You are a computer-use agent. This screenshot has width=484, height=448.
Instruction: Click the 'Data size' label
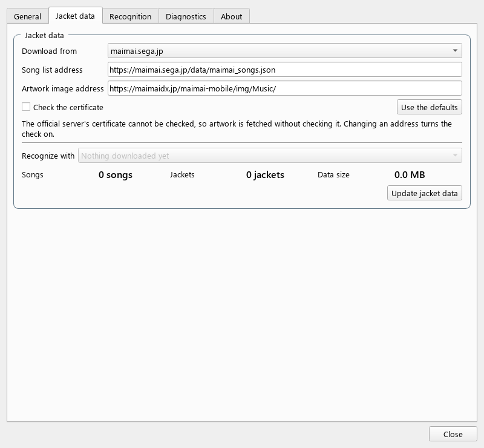tap(333, 175)
